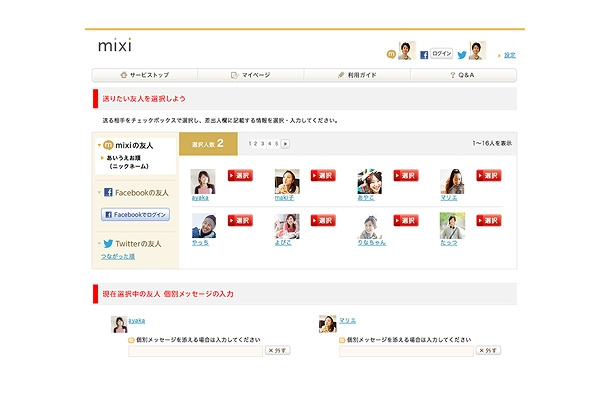Click 選択 button for やっち
Viewport: 610px width, 400px height.
point(240,220)
